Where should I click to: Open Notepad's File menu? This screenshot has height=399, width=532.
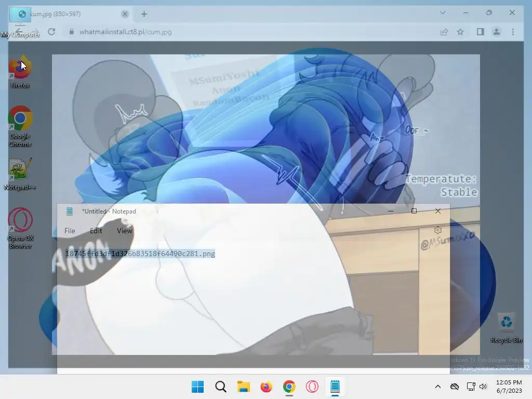click(x=70, y=231)
